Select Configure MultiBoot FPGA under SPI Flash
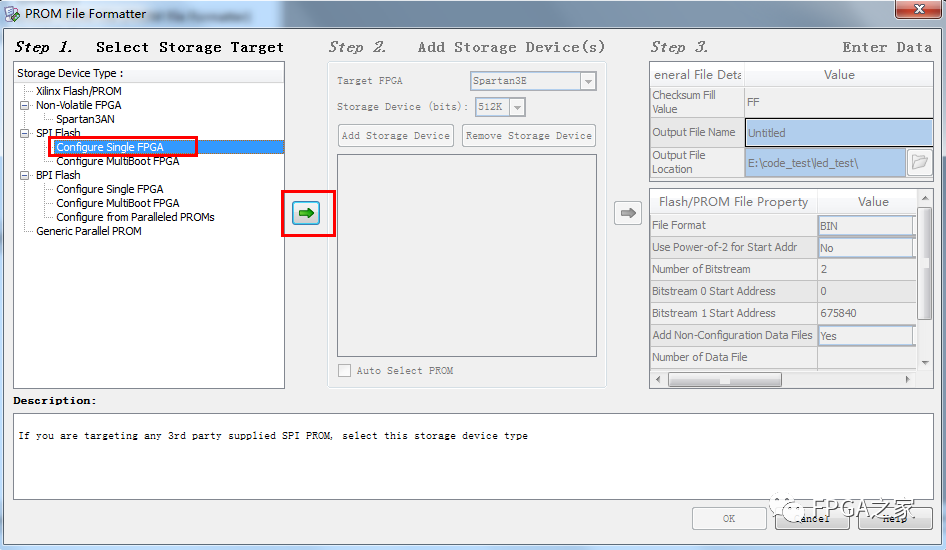Viewport: 946px width, 550px height. (x=118, y=161)
